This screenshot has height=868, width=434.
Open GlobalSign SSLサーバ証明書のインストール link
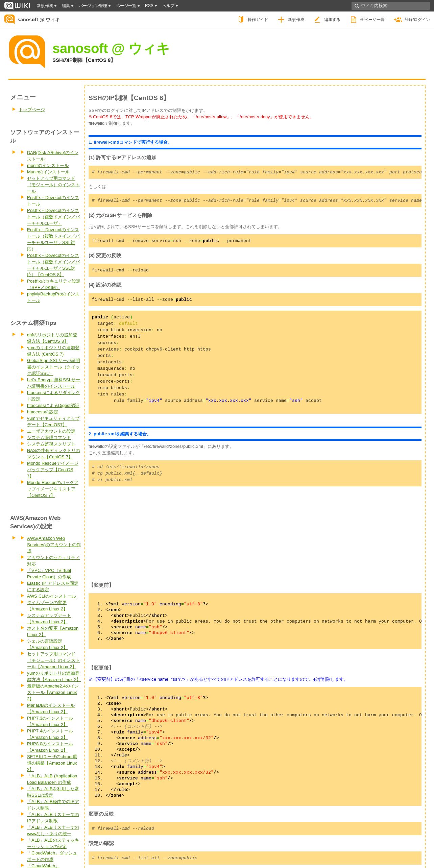(x=53, y=367)
